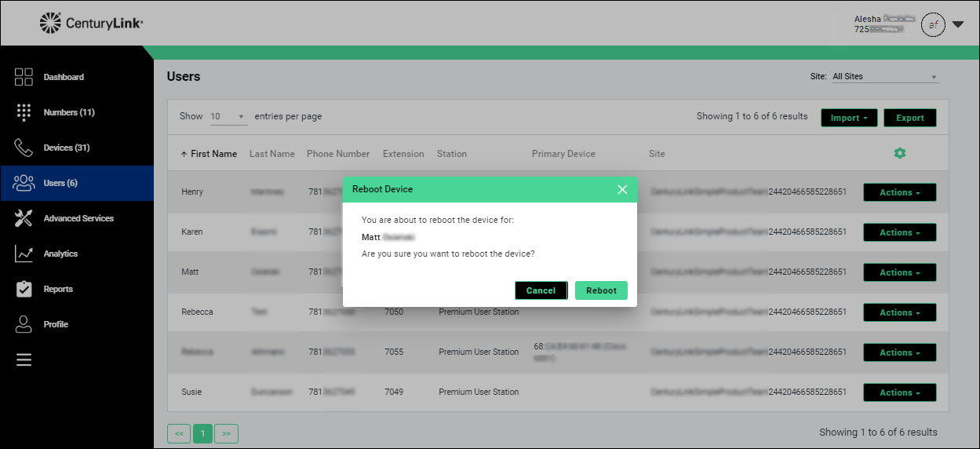Viewport: 980px width, 449px height.
Task: Click the Devices phone handset icon
Action: (24, 148)
